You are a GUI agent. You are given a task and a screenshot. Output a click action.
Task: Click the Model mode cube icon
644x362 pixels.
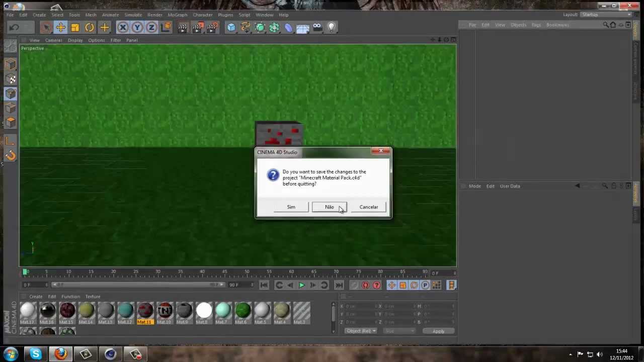pyautogui.click(x=11, y=64)
